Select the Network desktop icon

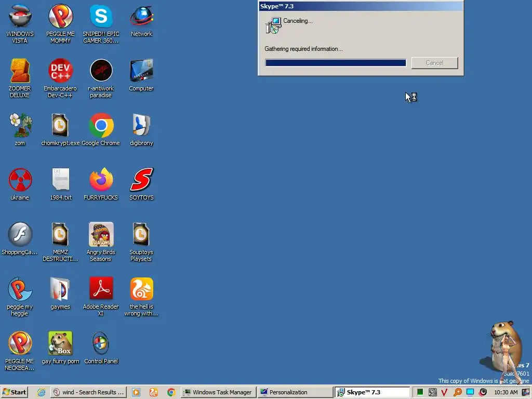click(141, 21)
